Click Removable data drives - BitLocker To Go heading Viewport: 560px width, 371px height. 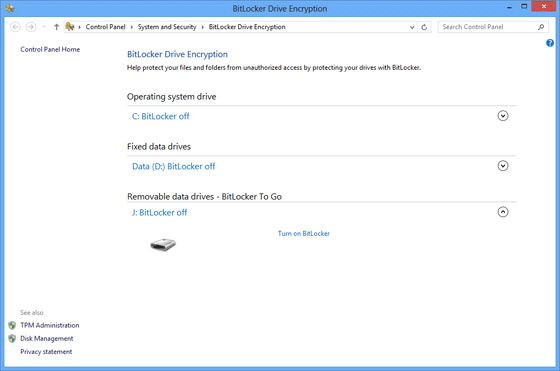pyautogui.click(x=204, y=197)
